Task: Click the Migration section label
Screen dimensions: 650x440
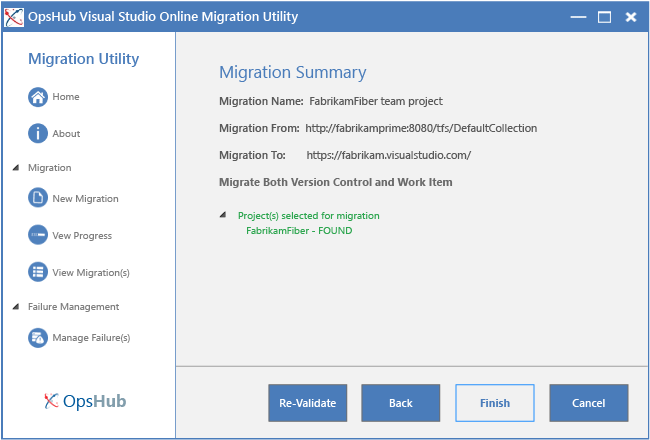Action: (x=50, y=168)
